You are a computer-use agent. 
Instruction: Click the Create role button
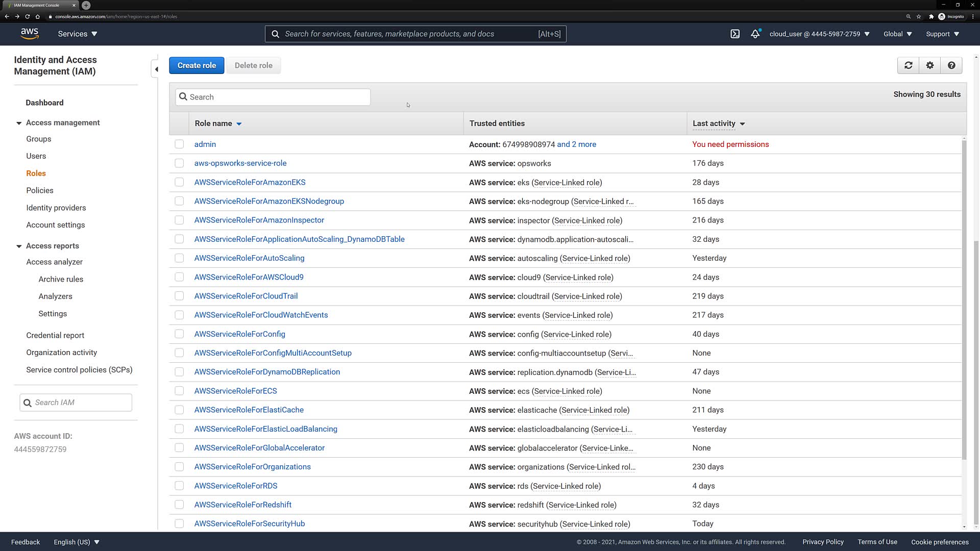click(197, 65)
